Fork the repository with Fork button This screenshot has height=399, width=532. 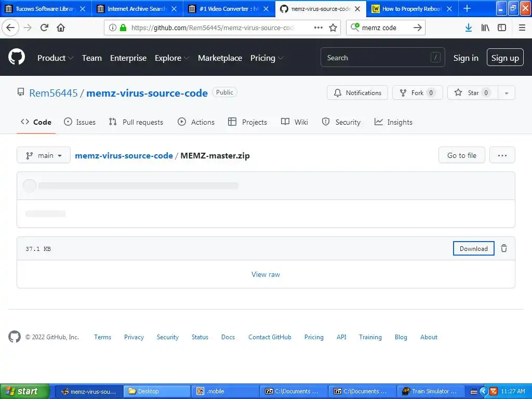click(x=418, y=93)
